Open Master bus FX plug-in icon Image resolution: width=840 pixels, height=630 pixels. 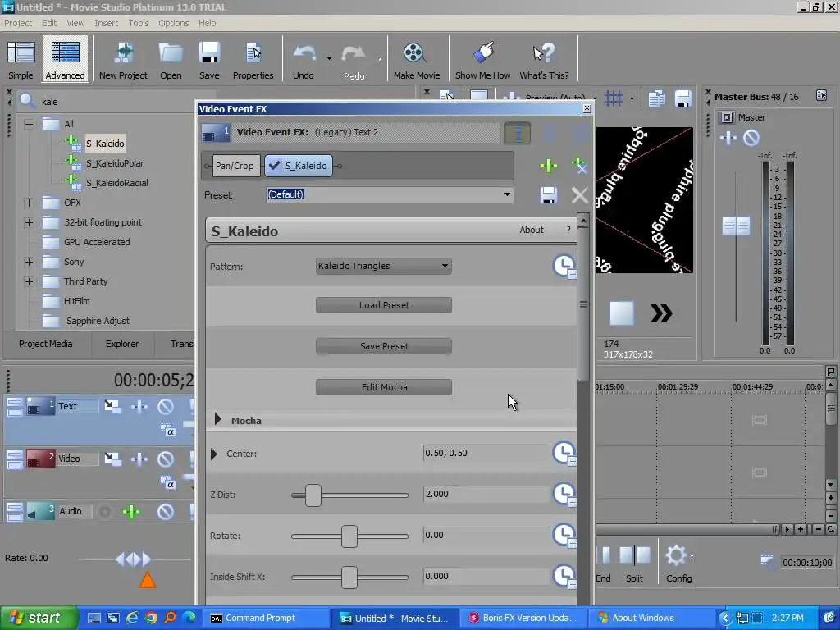tap(728, 138)
